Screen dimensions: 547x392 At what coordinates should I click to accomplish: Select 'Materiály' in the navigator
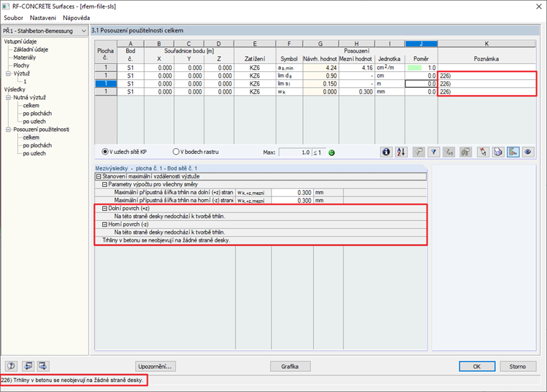pyautogui.click(x=24, y=58)
